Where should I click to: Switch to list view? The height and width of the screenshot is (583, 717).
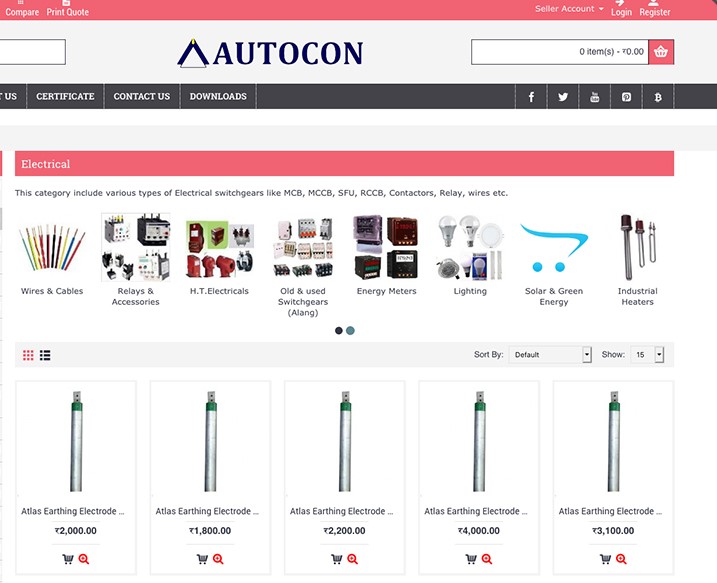[x=45, y=355]
